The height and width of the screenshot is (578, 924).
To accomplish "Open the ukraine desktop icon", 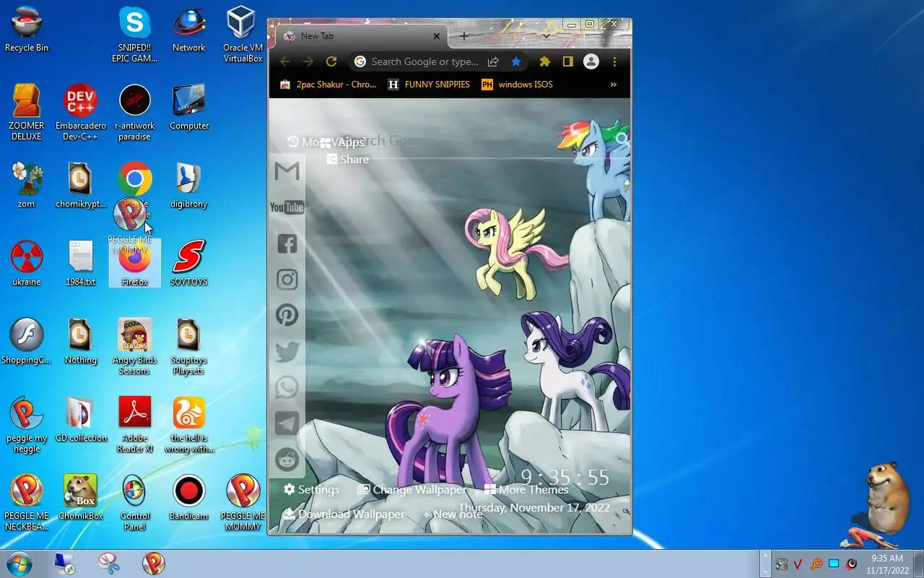I will [27, 264].
